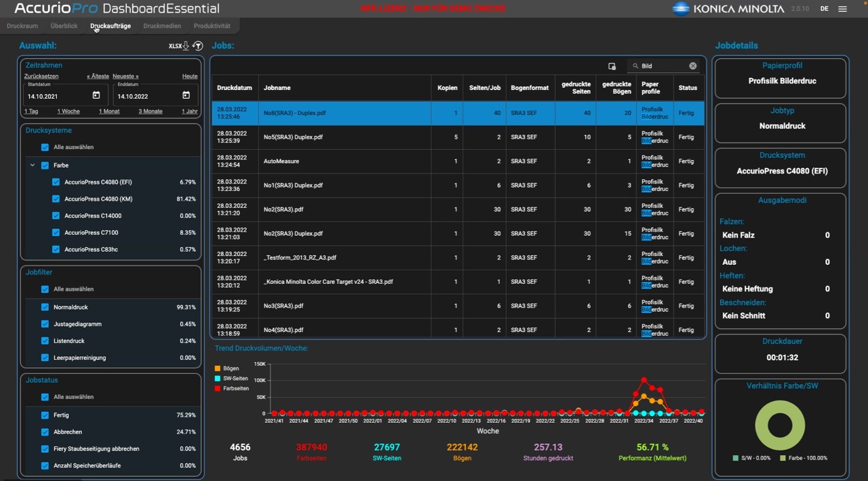Click the Konica Minolta globe logo
The width and height of the screenshot is (868, 481).
[681, 9]
